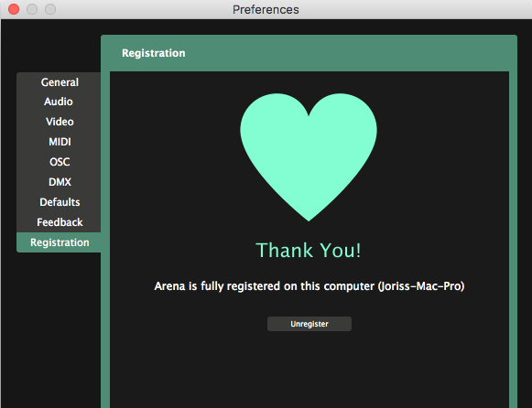Image resolution: width=532 pixels, height=408 pixels.
Task: Select the Video preferences tab
Action: point(60,122)
